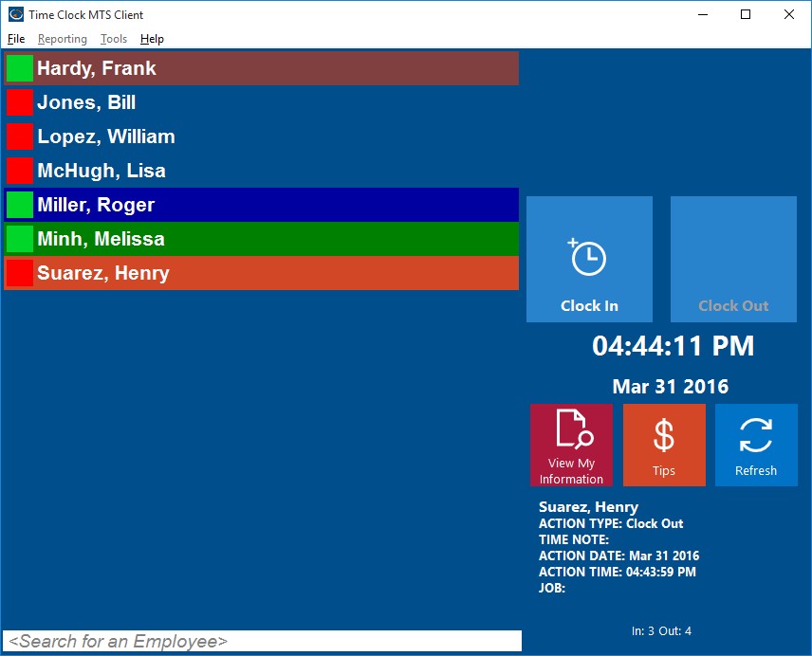The height and width of the screenshot is (656, 812).
Task: Click the 04:44:11 PM clock display
Action: point(673,346)
